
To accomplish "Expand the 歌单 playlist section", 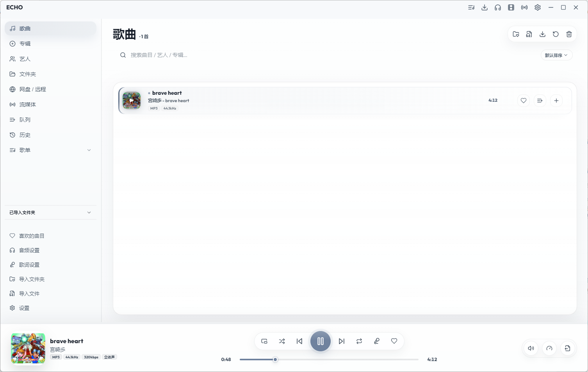I will pos(51,150).
